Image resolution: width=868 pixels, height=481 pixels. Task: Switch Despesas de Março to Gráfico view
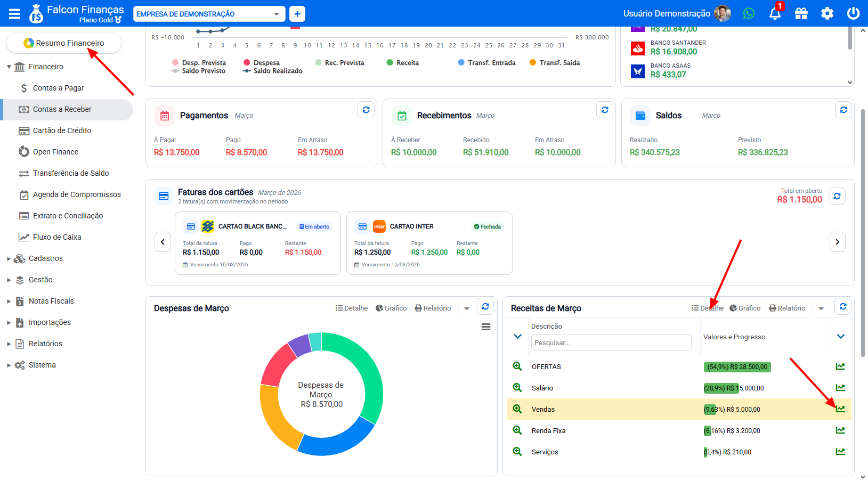click(x=391, y=308)
